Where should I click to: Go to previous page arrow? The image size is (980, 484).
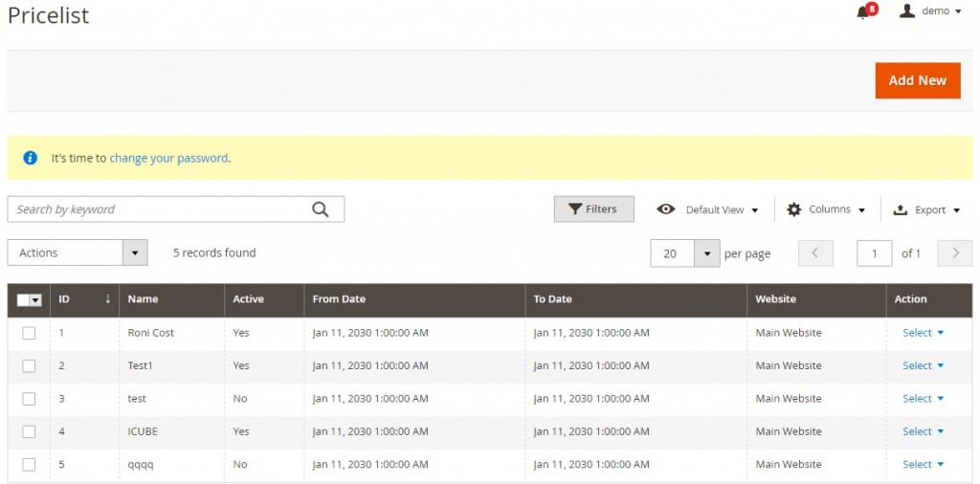pyautogui.click(x=815, y=253)
